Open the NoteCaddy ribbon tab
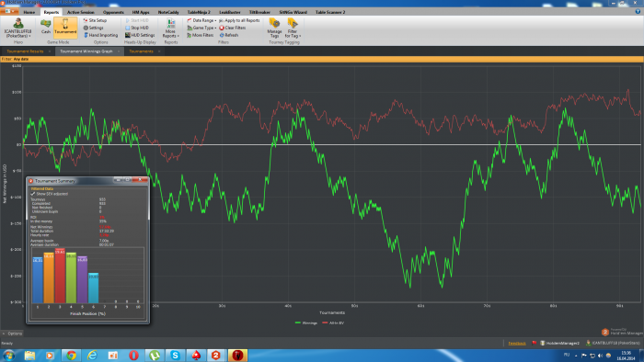The image size is (644, 362). 168,12
